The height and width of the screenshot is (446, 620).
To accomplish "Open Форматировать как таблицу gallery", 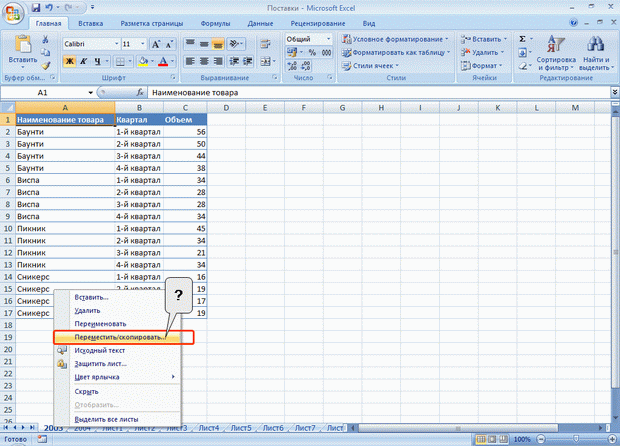I will click(x=396, y=52).
